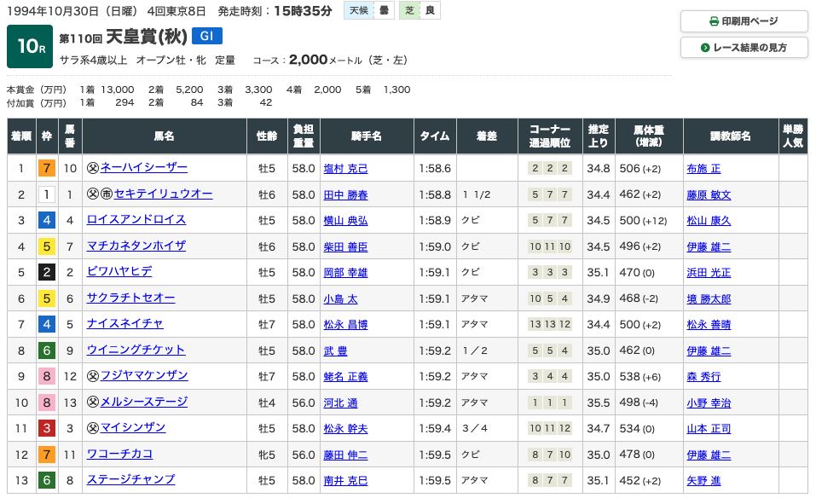Image resolution: width=816 pixels, height=504 pixels.
Task: Open jockey link 横山 典弘
Action: 345,220
